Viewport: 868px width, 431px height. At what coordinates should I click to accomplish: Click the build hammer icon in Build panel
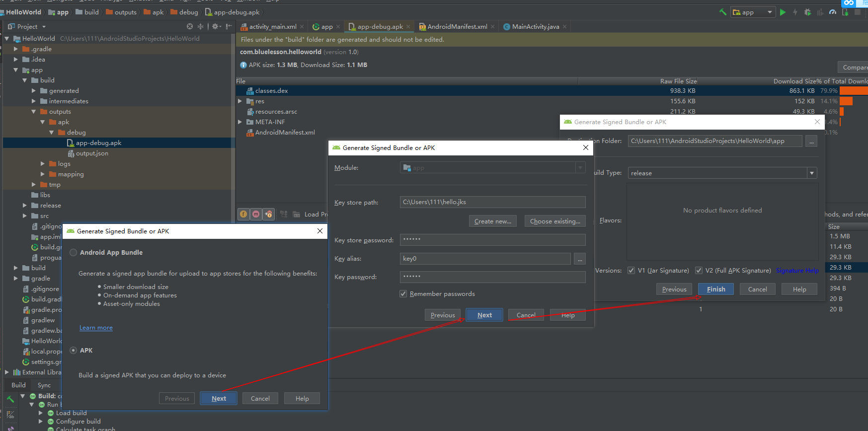point(10,399)
